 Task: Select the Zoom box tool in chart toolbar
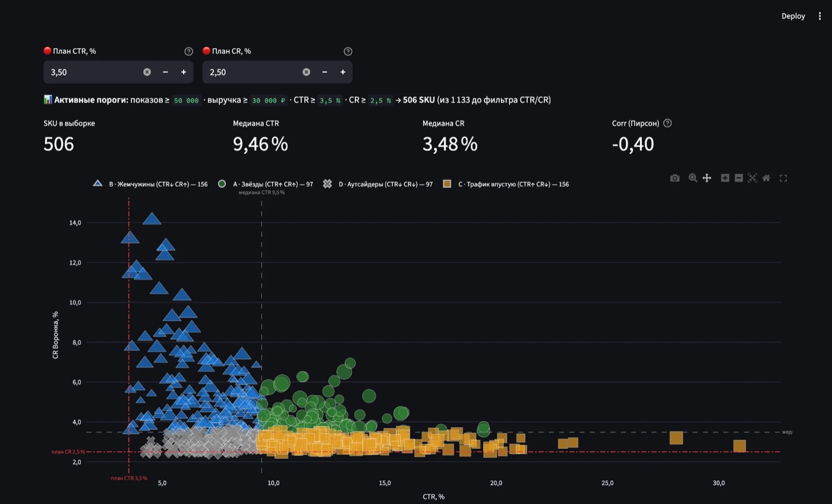693,178
